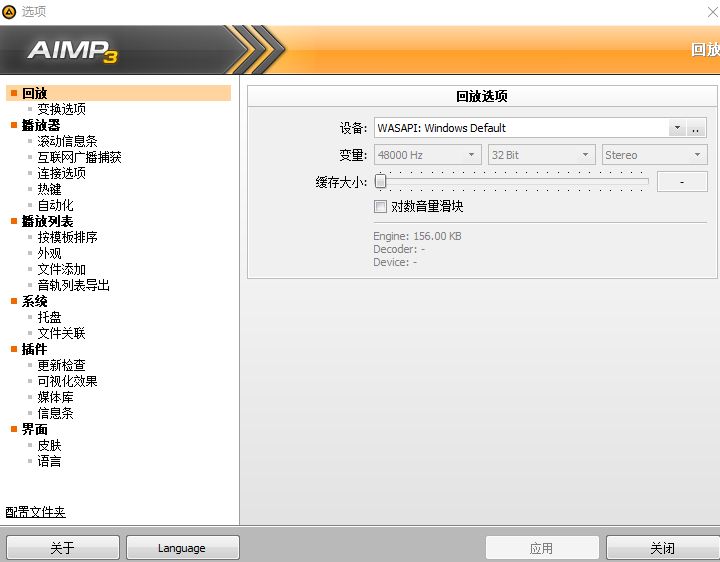Open the 外观 page under 播放列表
This screenshot has height=562, width=720.
50,253
